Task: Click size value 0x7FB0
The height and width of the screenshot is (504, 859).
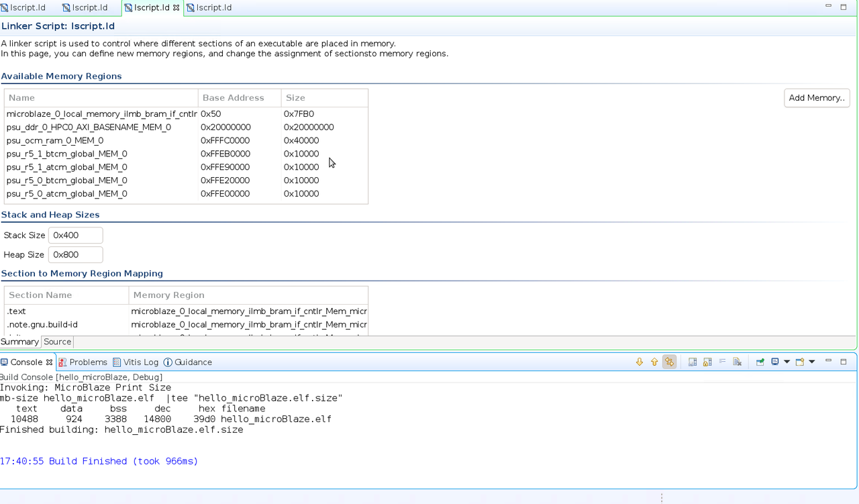Action: [x=299, y=114]
